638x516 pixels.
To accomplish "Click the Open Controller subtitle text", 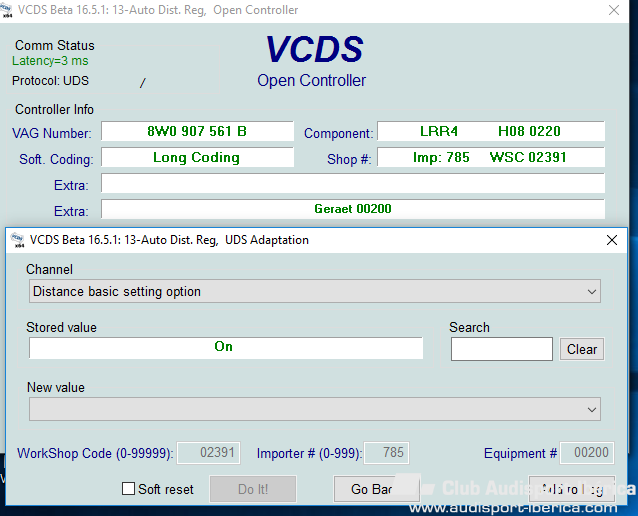I will coord(311,81).
